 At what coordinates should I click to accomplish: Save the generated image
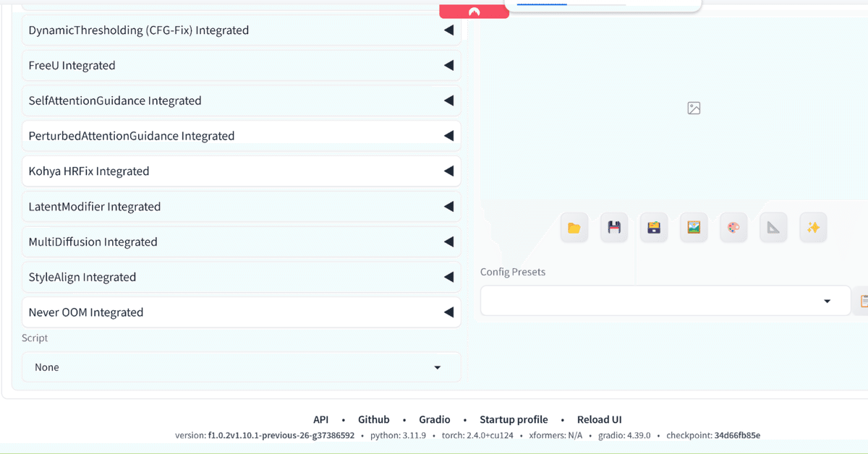613,227
